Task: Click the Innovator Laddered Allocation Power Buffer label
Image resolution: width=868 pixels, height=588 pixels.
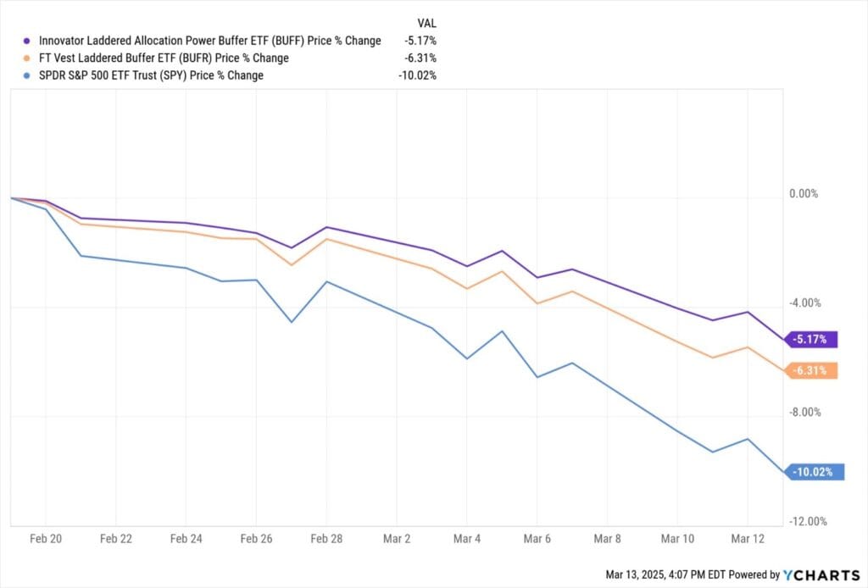Action: pos(209,41)
